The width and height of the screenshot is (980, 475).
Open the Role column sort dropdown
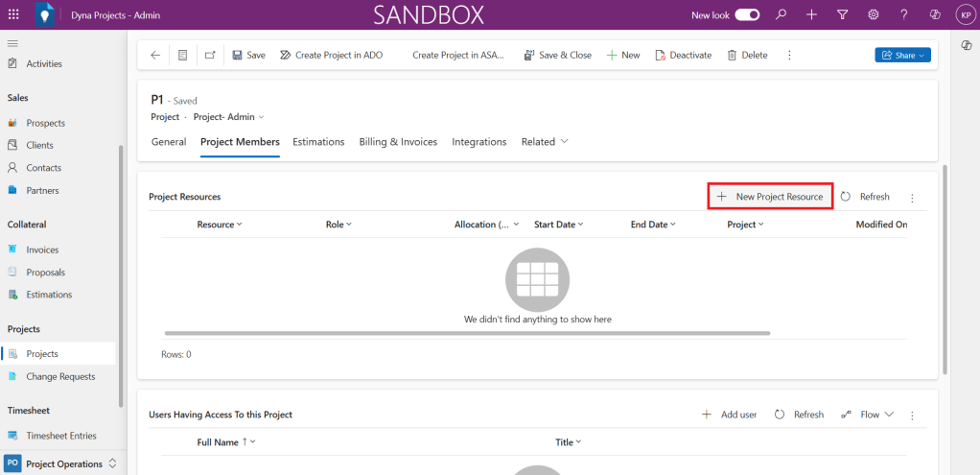tap(339, 225)
